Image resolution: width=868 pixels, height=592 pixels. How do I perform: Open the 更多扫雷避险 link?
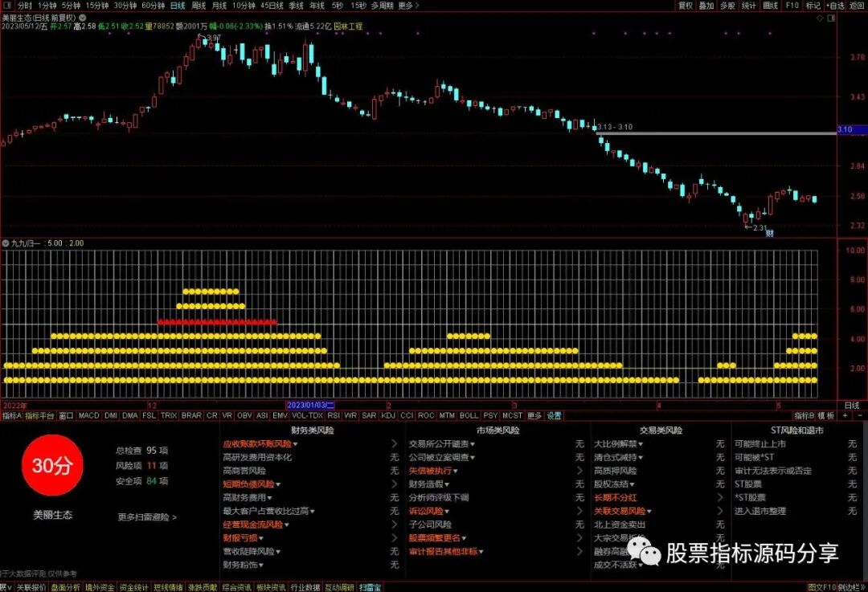tap(147, 517)
